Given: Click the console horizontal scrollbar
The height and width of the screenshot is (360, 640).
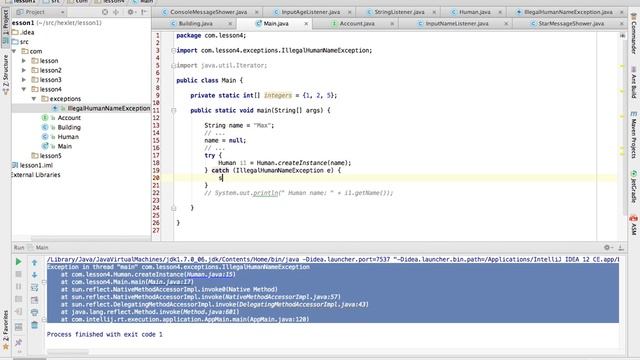Looking at the screenshot, I should click(x=68, y=352).
